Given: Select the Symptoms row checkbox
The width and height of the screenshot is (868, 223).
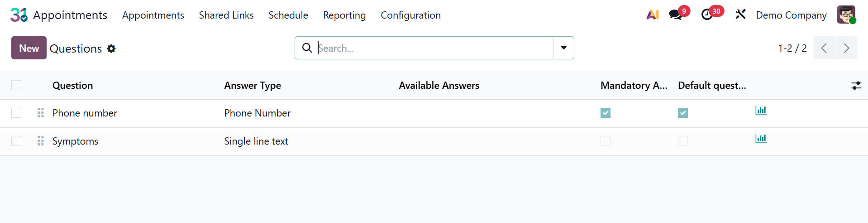Looking at the screenshot, I should (x=16, y=141).
